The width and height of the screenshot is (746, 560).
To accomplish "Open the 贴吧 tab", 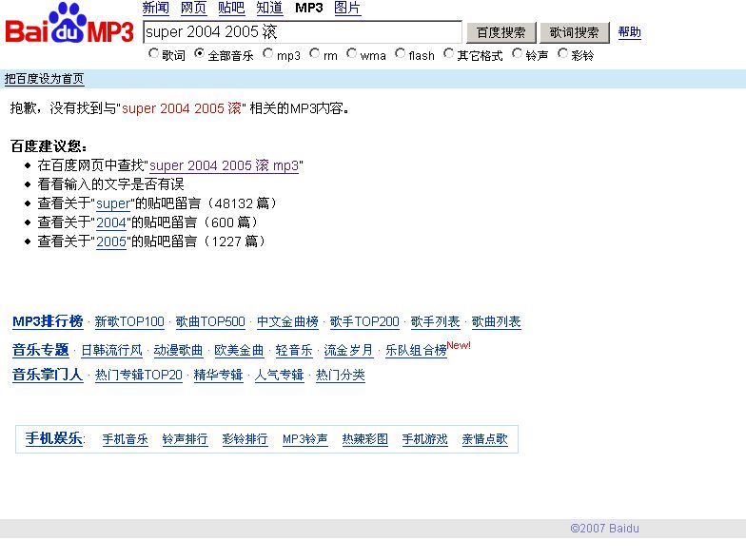I will (231, 8).
